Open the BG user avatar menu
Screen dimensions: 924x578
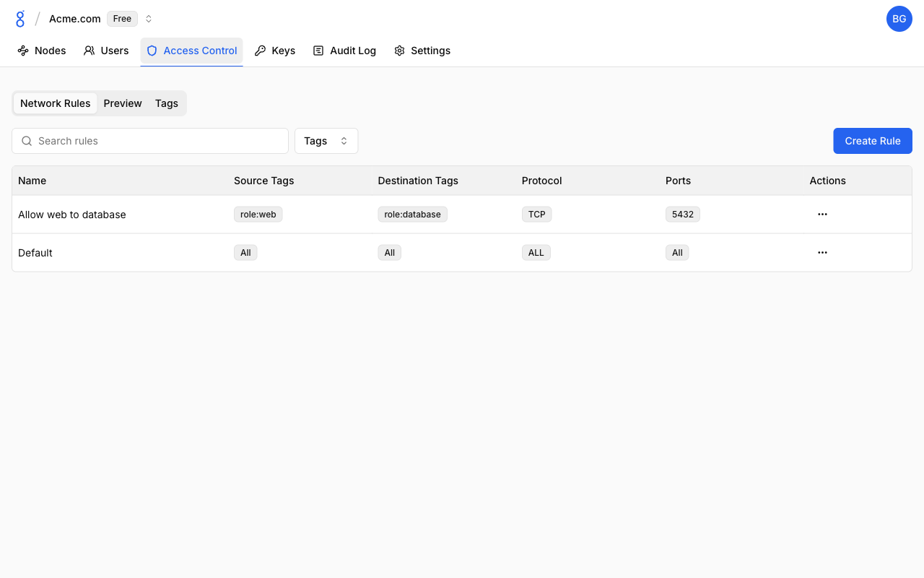point(899,19)
